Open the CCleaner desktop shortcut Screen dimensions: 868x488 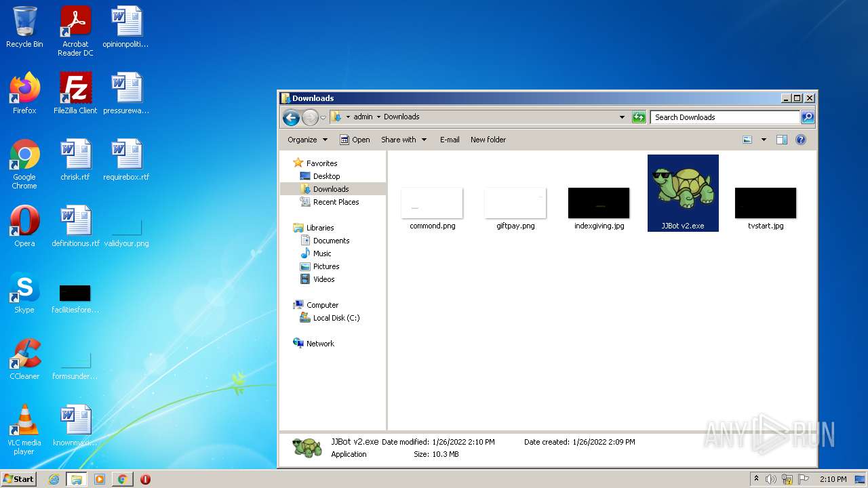tap(24, 359)
